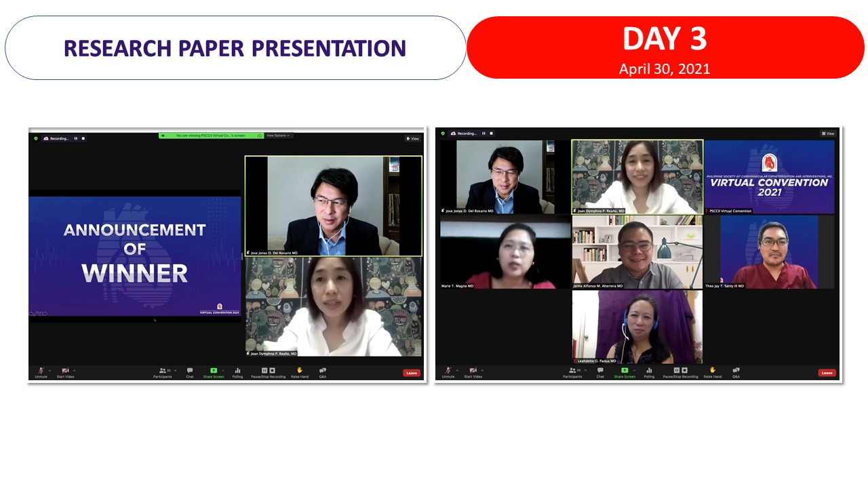The image size is (868, 488).
Task: Click Raise Hand in left Zoom window
Action: click(299, 371)
